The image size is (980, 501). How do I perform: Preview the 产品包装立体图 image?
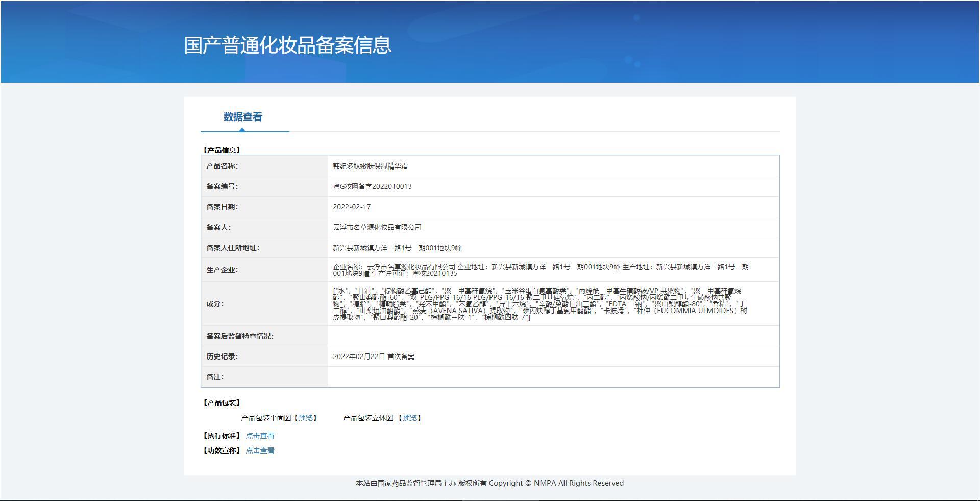point(410,418)
